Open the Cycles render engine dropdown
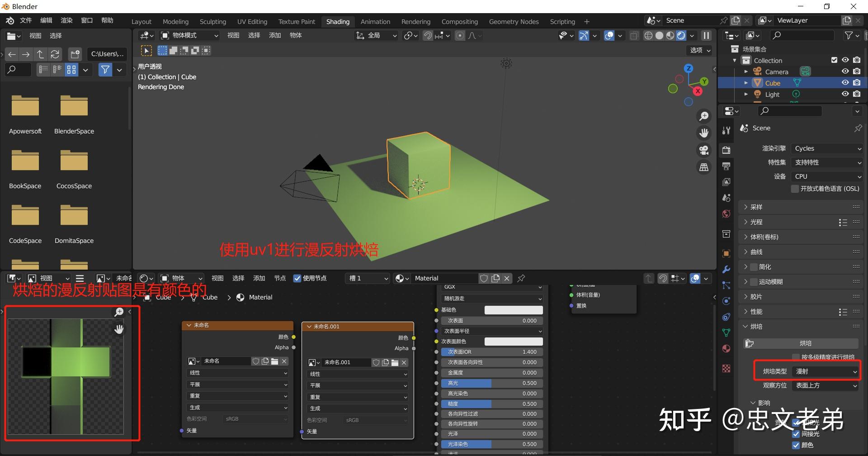The width and height of the screenshot is (868, 456). (x=826, y=148)
